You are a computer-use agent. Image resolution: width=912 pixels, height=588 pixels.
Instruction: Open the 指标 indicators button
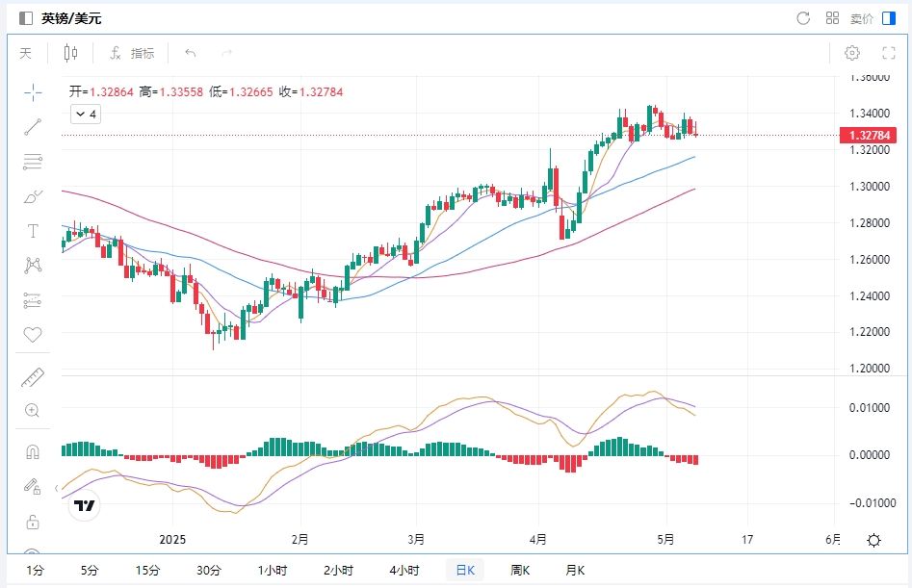coord(132,53)
